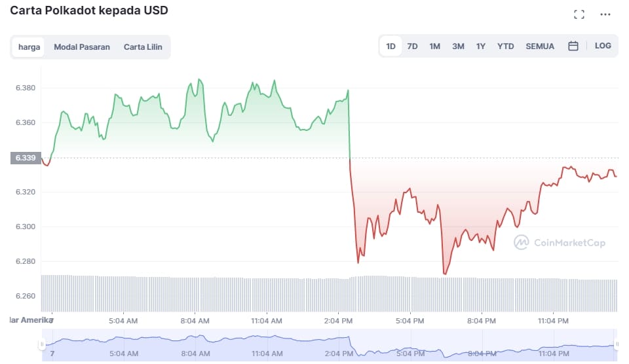629x364 pixels.
Task: Click the CoinMarketCap watermark logo
Action: tap(559, 243)
